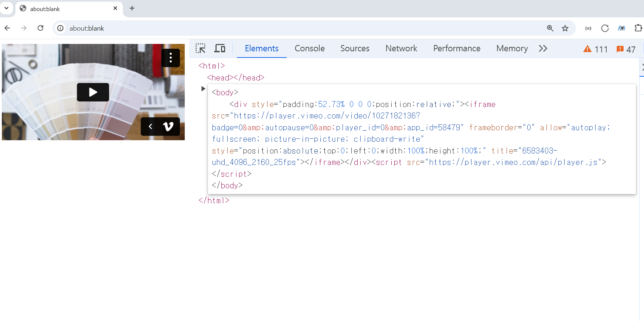Switch to the Elements tab
Image resolution: width=644 pixels, height=321 pixels.
coord(262,48)
